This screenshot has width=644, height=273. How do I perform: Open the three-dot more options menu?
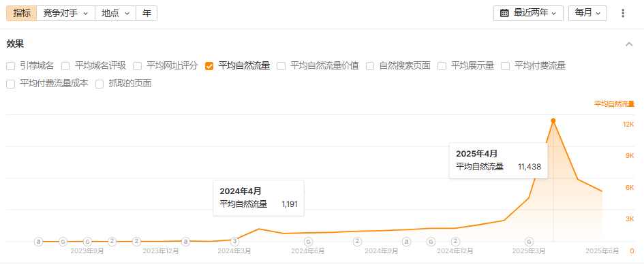(623, 13)
